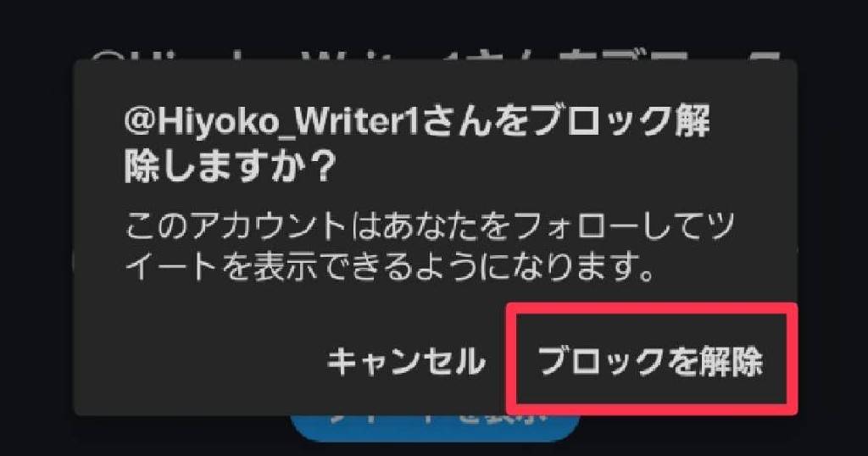
Task: Tap the partially hidden blue button below dialog
Action: pos(435,427)
